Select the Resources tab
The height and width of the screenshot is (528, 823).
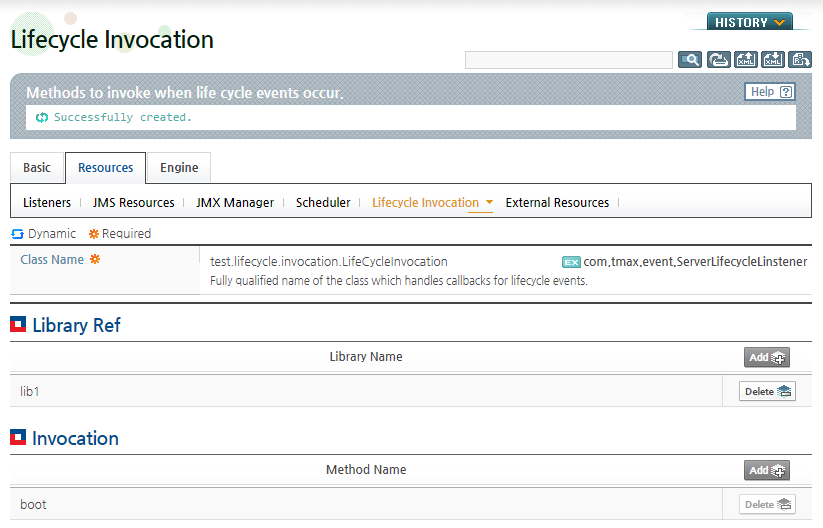tap(105, 167)
